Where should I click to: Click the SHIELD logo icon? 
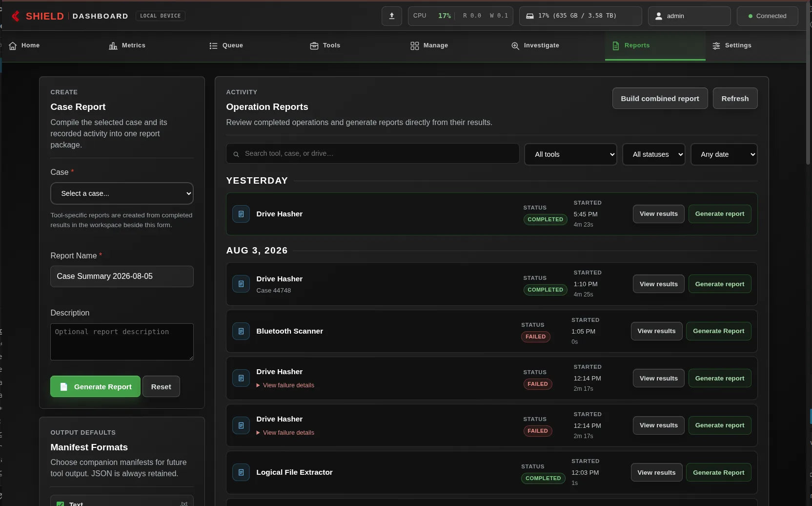coord(16,16)
